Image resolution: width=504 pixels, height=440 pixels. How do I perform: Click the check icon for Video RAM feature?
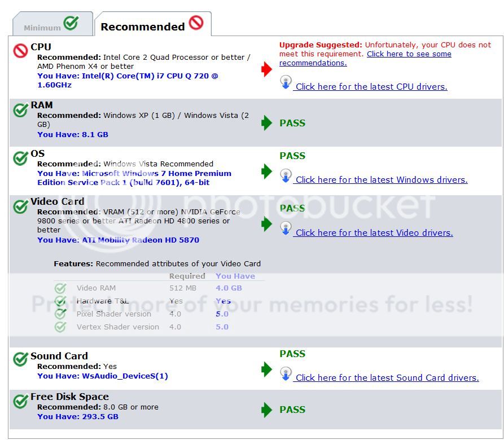(x=60, y=288)
